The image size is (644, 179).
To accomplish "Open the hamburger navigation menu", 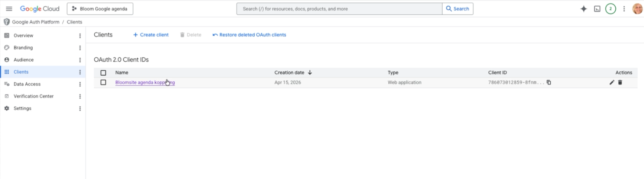I will pos(9,9).
